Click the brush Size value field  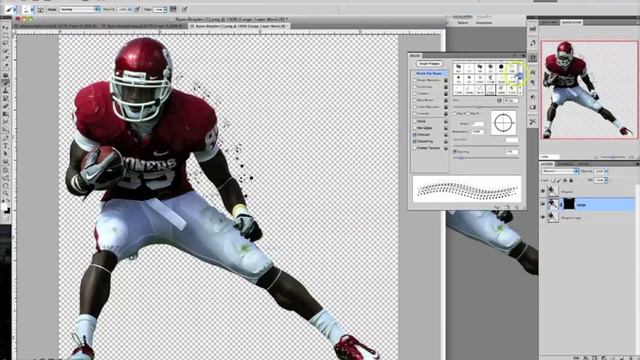click(x=511, y=100)
